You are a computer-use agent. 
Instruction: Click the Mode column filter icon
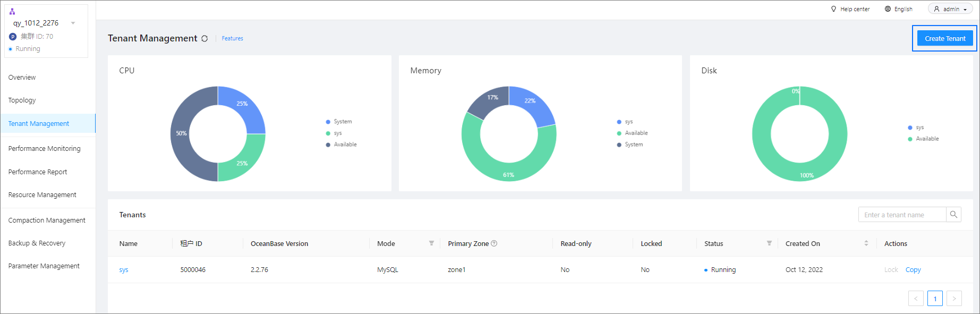click(431, 243)
